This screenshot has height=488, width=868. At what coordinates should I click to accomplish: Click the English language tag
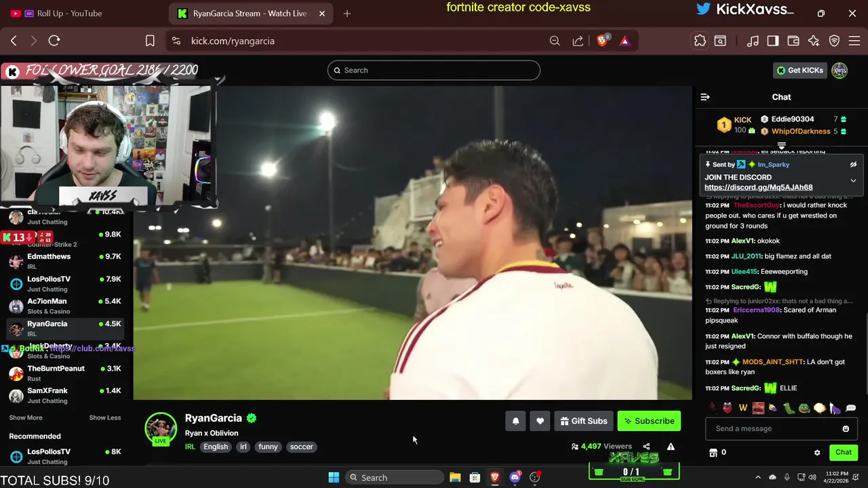[216, 447]
